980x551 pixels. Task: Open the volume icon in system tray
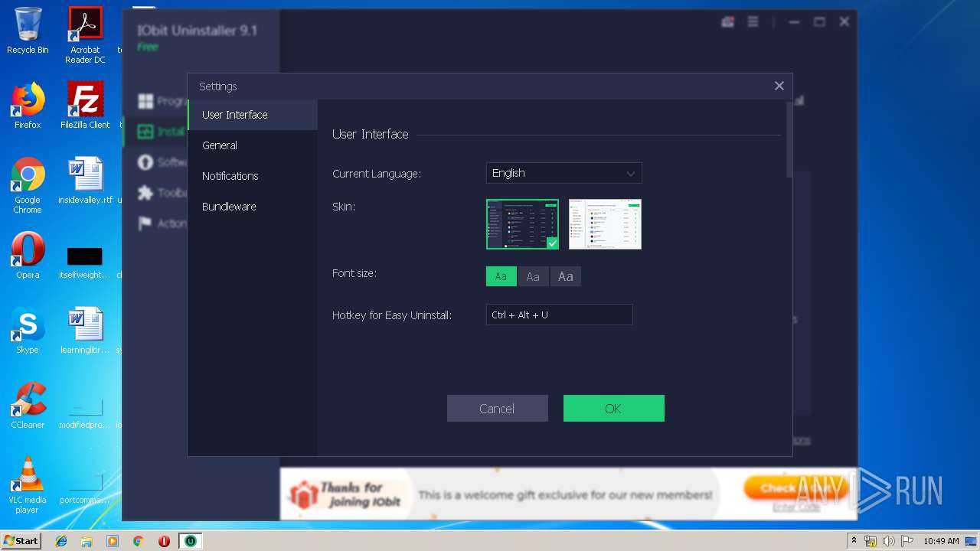888,541
